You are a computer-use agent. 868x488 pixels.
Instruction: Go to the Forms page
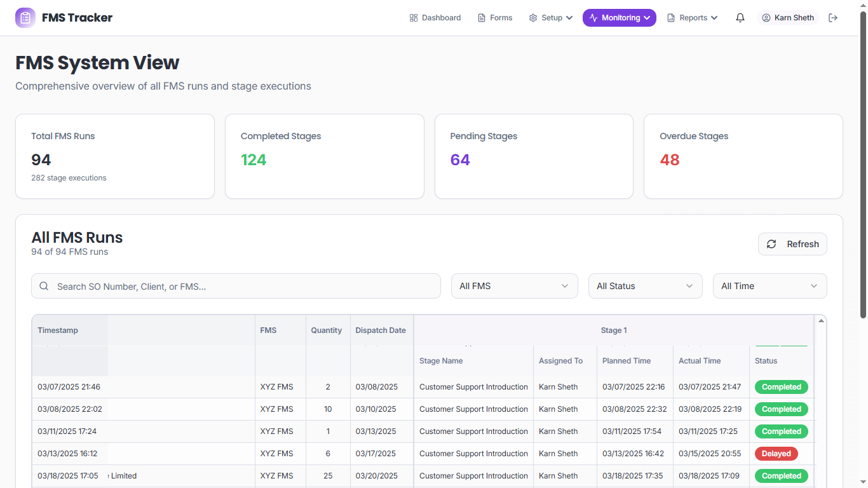pyautogui.click(x=495, y=18)
